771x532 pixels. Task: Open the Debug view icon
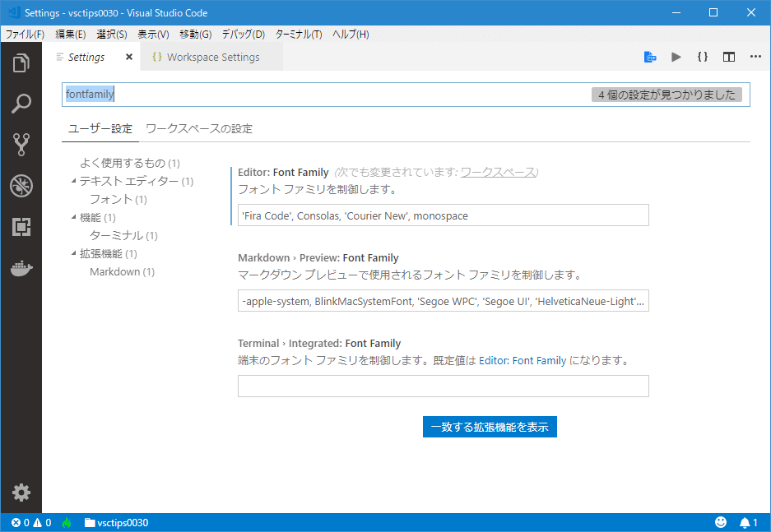pos(21,186)
